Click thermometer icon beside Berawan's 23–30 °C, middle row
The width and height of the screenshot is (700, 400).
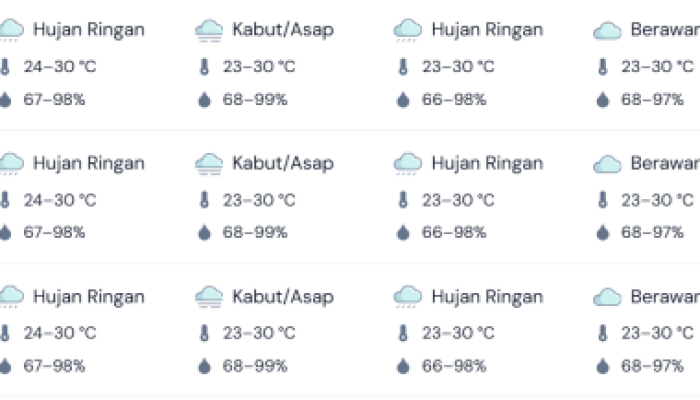click(603, 200)
